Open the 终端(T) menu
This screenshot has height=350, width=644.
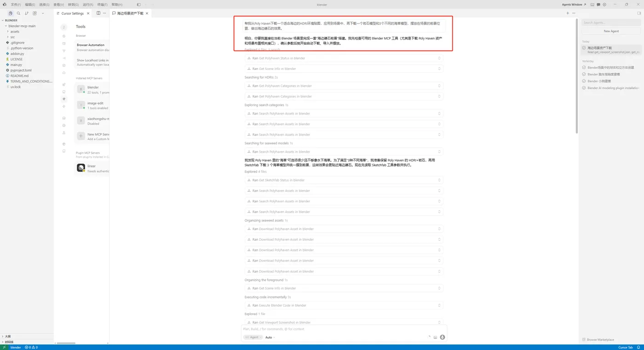[102, 5]
